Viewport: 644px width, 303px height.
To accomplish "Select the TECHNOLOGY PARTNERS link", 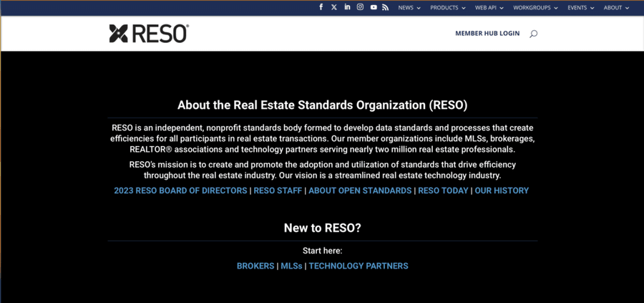I will coord(358,266).
